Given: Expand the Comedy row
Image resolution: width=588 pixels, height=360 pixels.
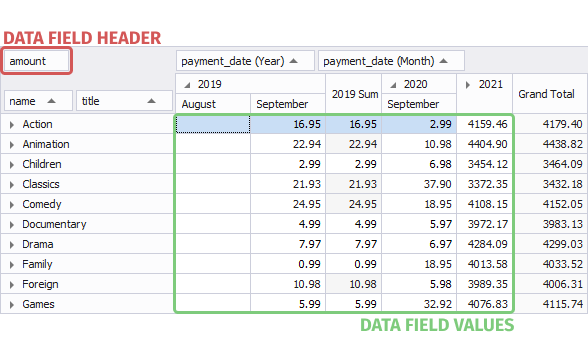Looking at the screenshot, I should pos(12,205).
